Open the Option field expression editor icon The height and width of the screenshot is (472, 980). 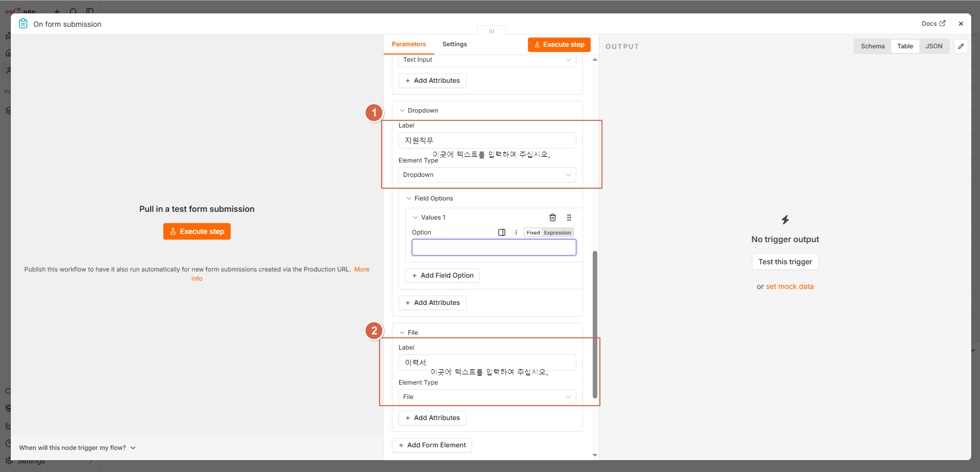pos(502,232)
